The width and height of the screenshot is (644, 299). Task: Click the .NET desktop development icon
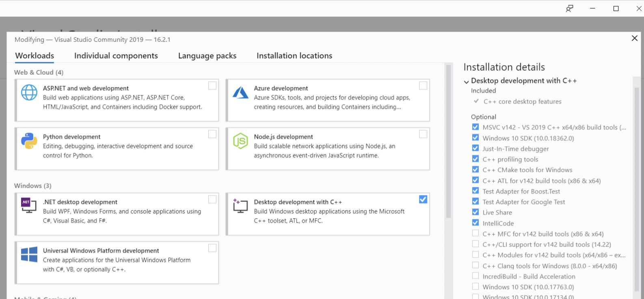(x=29, y=205)
